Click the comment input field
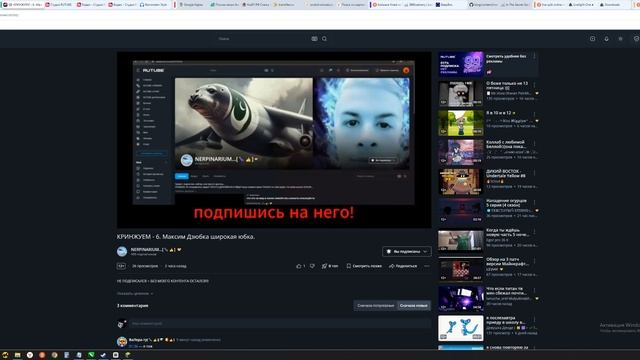The image size is (640, 360). click(280, 324)
